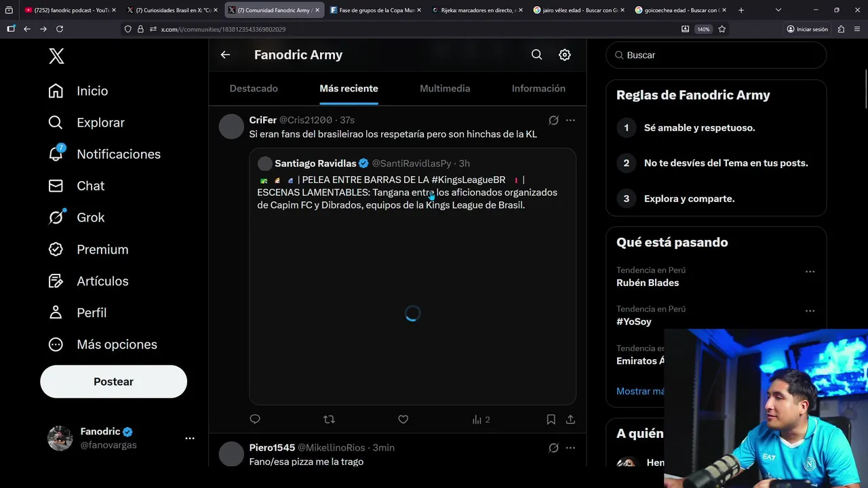Search within Fanodric Army community
This screenshot has height=488, width=868.
click(536, 55)
